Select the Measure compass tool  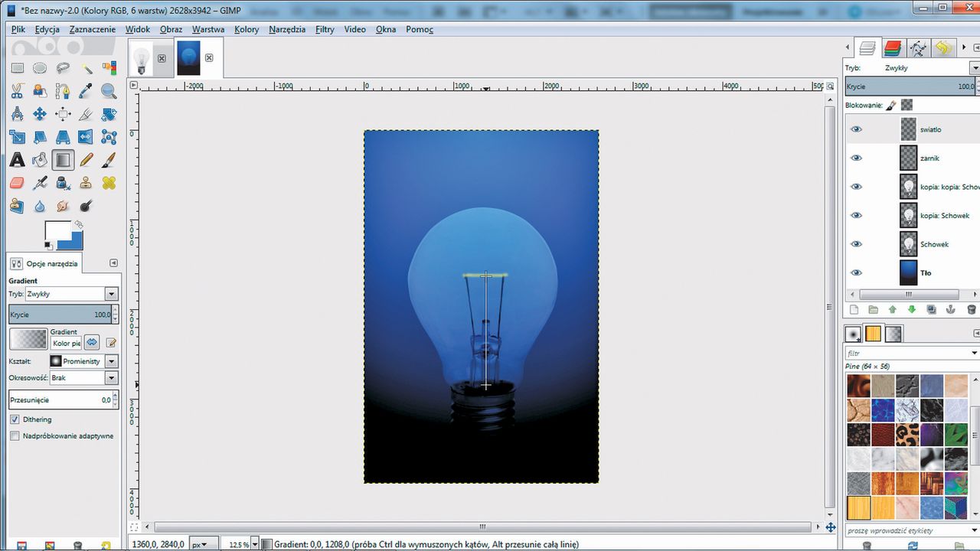17,115
